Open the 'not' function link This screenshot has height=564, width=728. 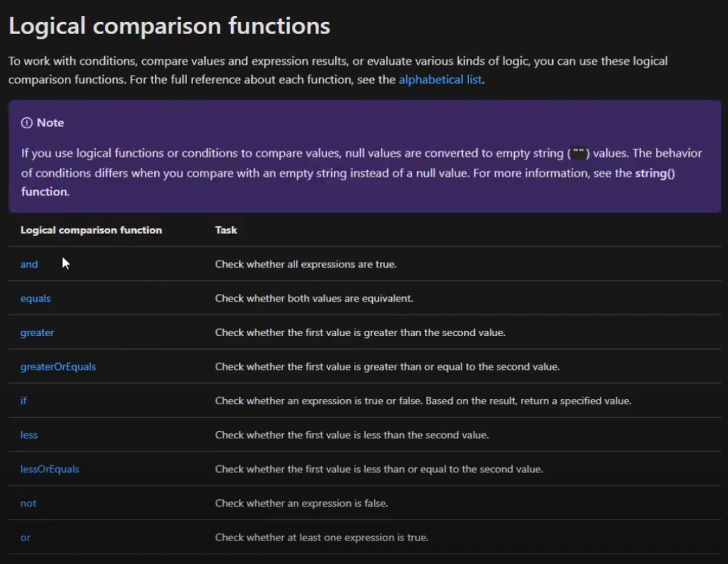click(28, 503)
